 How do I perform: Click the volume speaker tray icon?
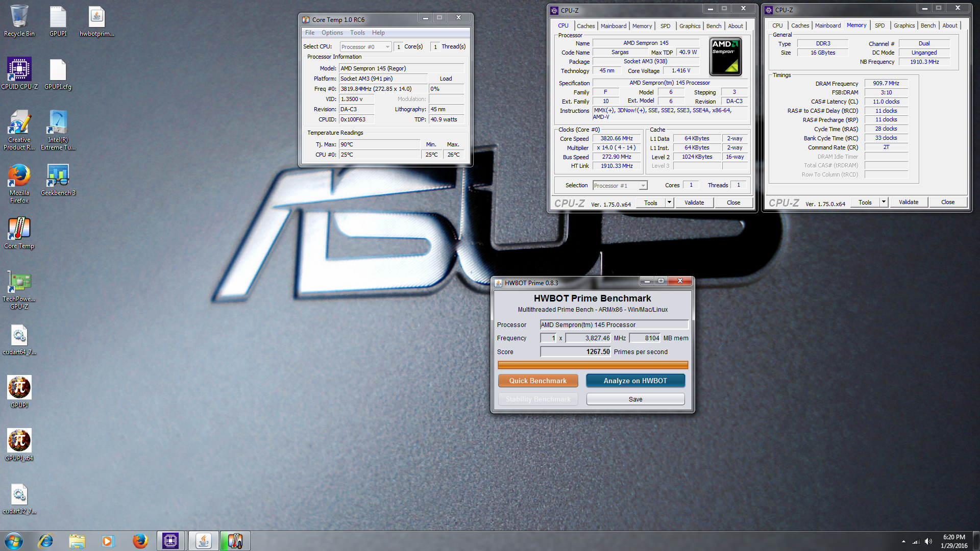coord(928,541)
